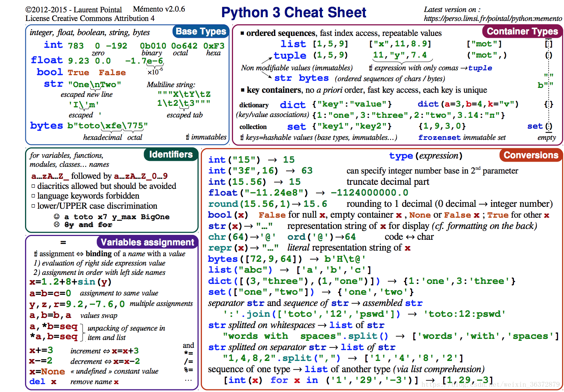This screenshot has height=392, width=564.
Task: Click the bold "ordered sequences" heading
Action: [281, 33]
